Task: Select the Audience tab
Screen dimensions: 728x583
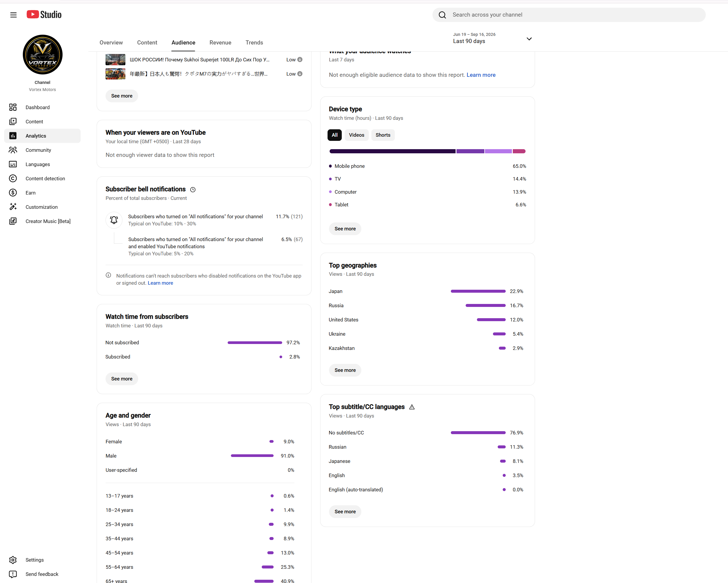Action: click(183, 43)
